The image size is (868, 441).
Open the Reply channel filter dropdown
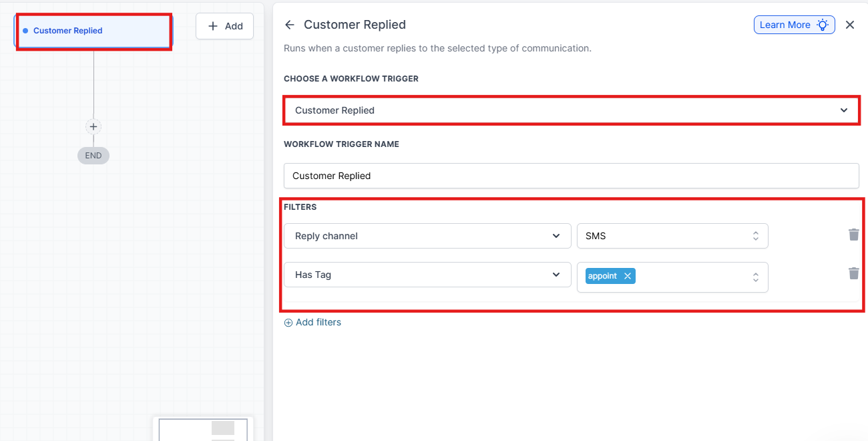click(x=427, y=236)
